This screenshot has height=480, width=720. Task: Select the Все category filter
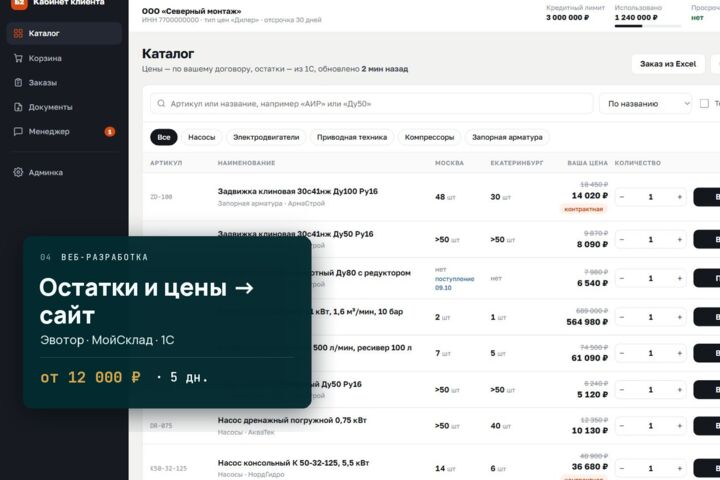tap(163, 137)
